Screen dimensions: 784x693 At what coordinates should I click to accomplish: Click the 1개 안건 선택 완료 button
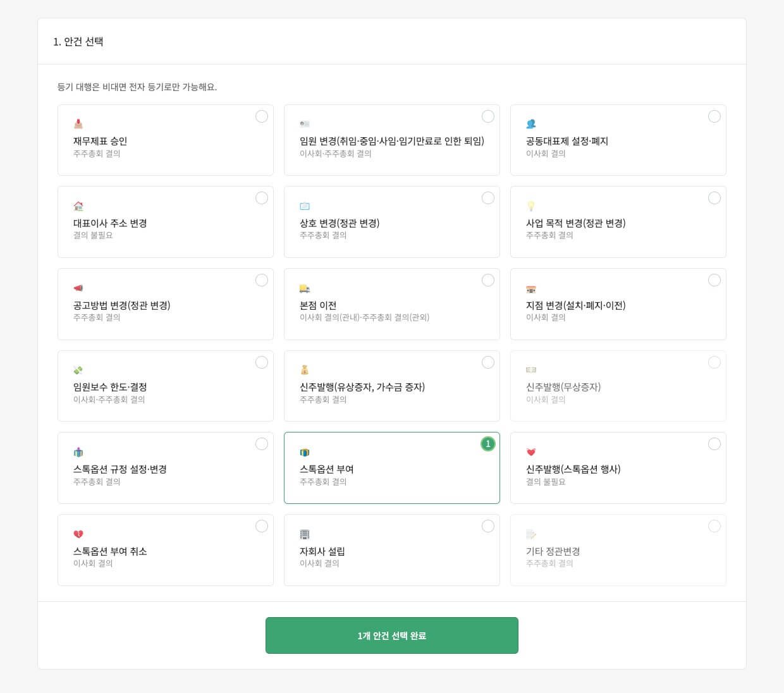click(x=392, y=635)
